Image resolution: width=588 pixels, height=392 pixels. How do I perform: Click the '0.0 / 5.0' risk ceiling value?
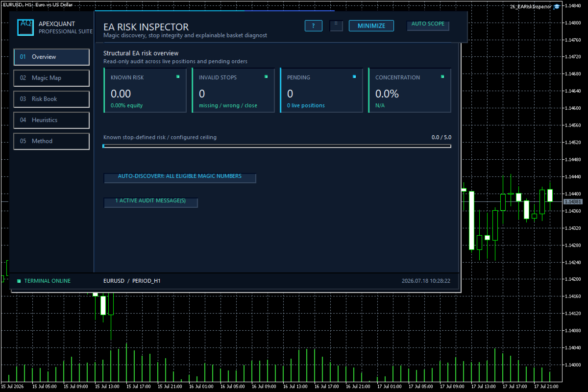pyautogui.click(x=441, y=137)
